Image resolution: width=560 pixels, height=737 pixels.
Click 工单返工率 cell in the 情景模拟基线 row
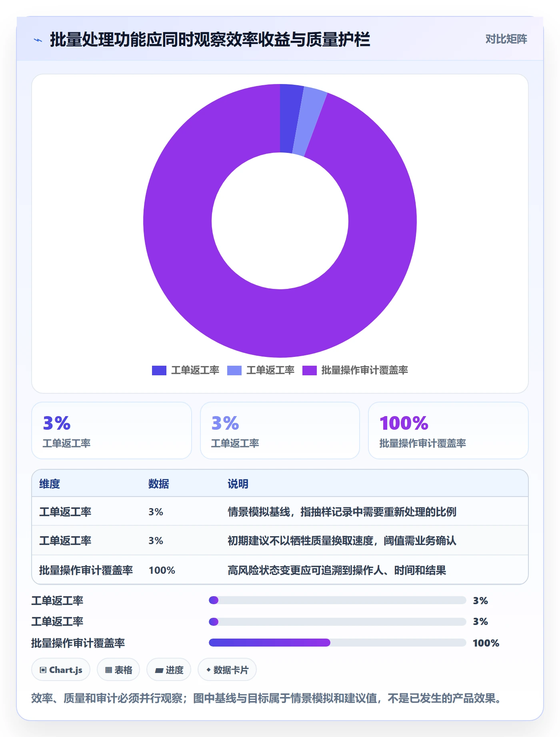point(65,512)
